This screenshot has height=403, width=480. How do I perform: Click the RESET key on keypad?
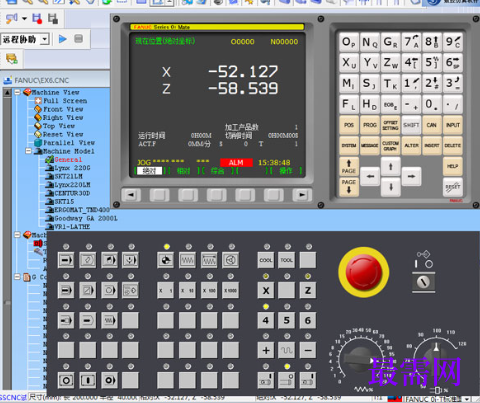[453, 187]
